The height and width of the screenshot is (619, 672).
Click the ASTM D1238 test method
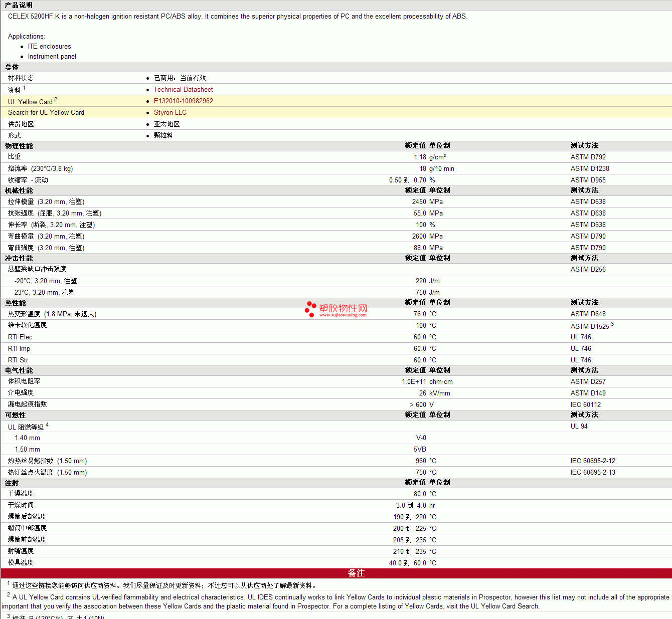pyautogui.click(x=590, y=168)
